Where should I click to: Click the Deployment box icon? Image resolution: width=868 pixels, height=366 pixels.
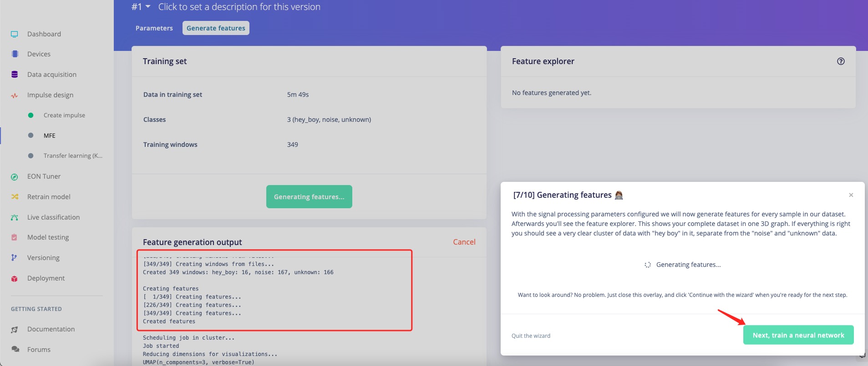[x=15, y=278]
